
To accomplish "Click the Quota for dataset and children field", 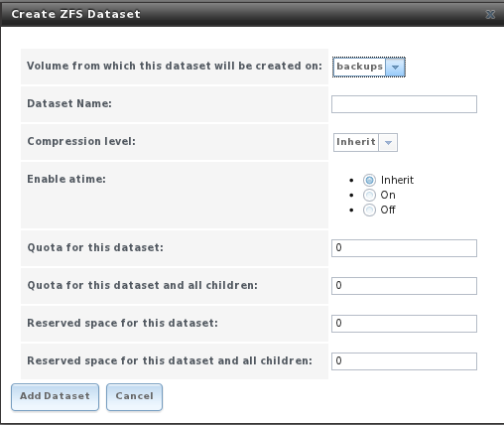I will (404, 286).
